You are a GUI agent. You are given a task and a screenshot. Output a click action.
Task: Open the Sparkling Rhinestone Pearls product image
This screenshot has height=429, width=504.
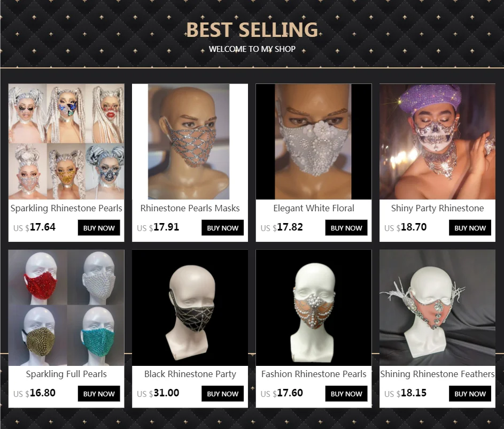point(66,142)
